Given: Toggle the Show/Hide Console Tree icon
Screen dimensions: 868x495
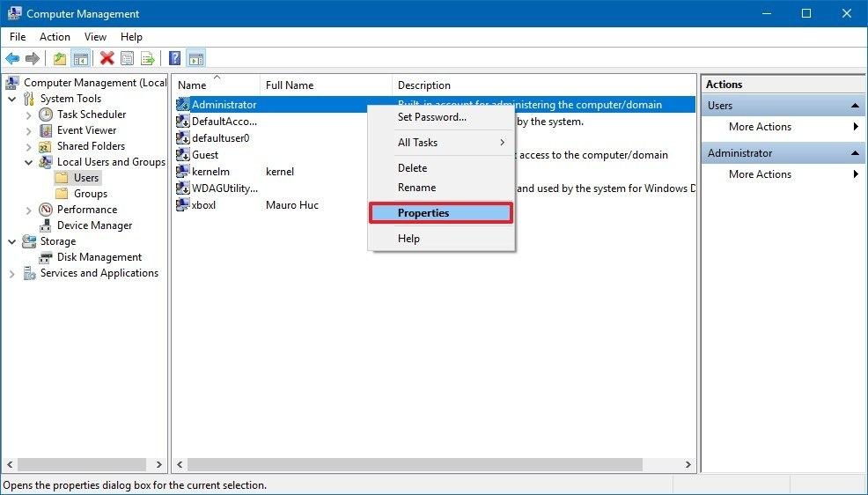Looking at the screenshot, I should pyautogui.click(x=80, y=59).
